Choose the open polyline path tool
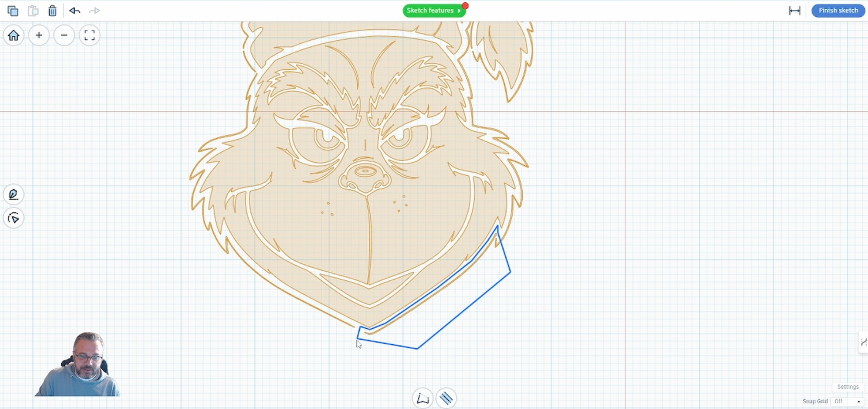 tap(423, 399)
